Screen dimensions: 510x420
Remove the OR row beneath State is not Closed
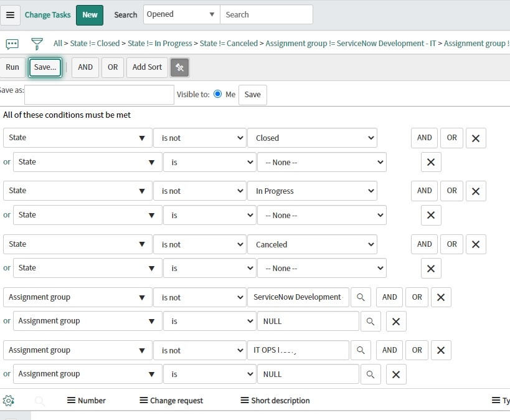(x=431, y=162)
